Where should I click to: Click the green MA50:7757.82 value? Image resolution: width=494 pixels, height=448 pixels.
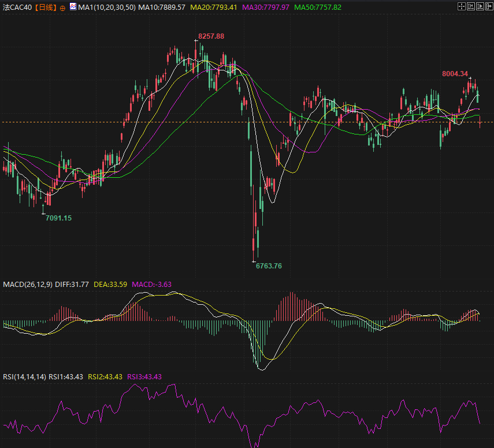(318, 8)
